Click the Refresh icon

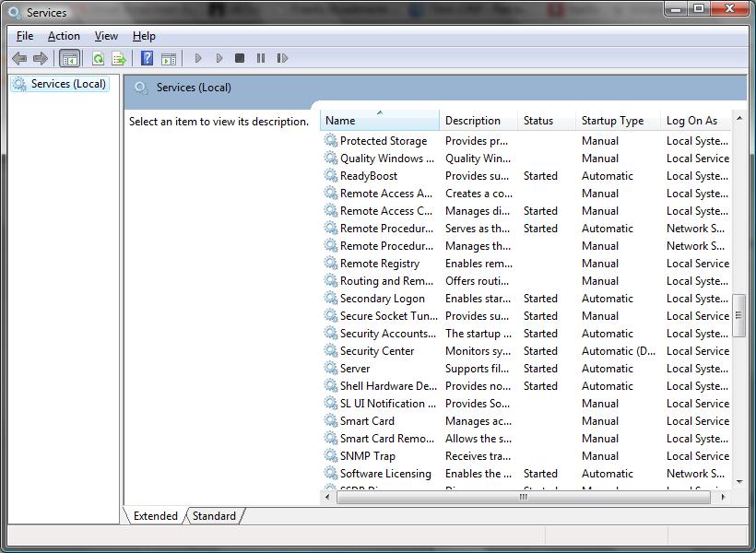coord(98,57)
